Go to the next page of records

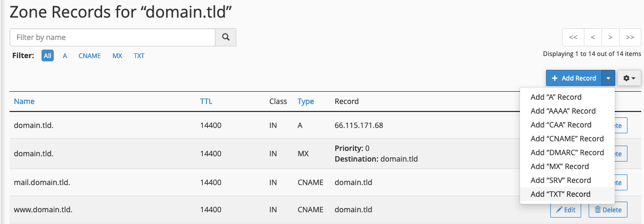(610, 37)
